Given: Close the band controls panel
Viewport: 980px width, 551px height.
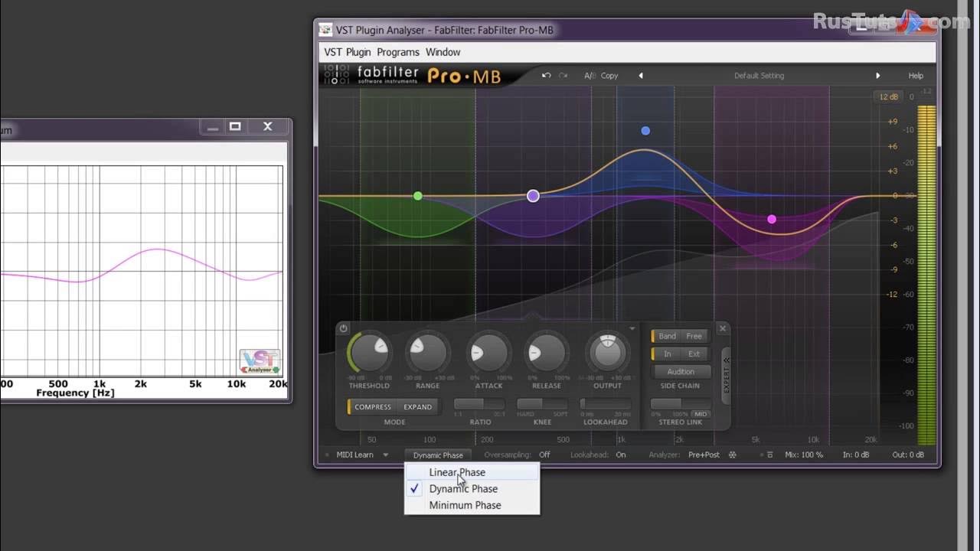Looking at the screenshot, I should (722, 328).
